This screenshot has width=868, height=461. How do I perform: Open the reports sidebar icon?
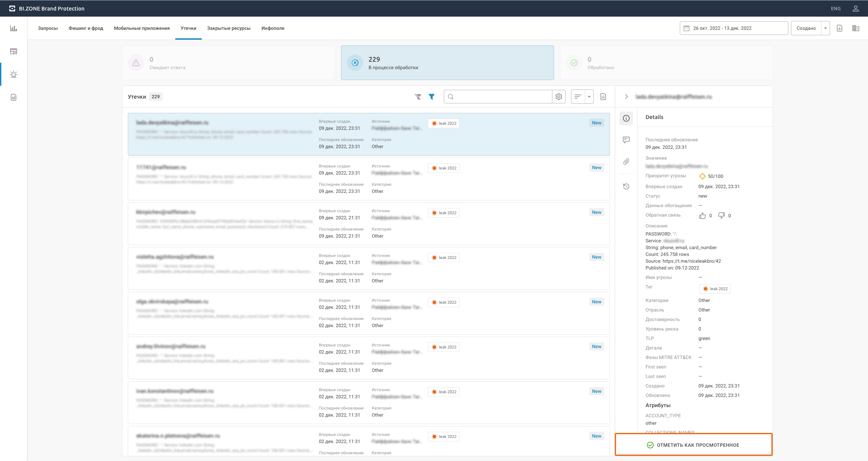coord(14,97)
